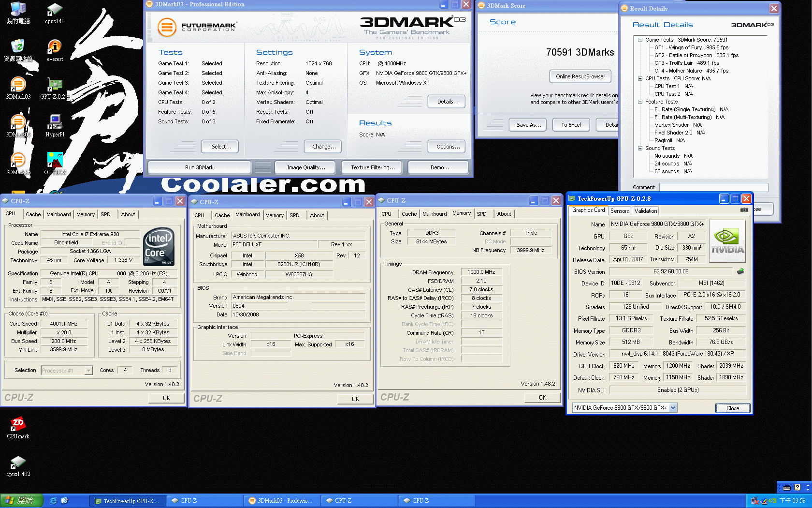Launch the 3DMark05 desktop shortcut
This screenshot has height=508, width=812.
tap(18, 126)
